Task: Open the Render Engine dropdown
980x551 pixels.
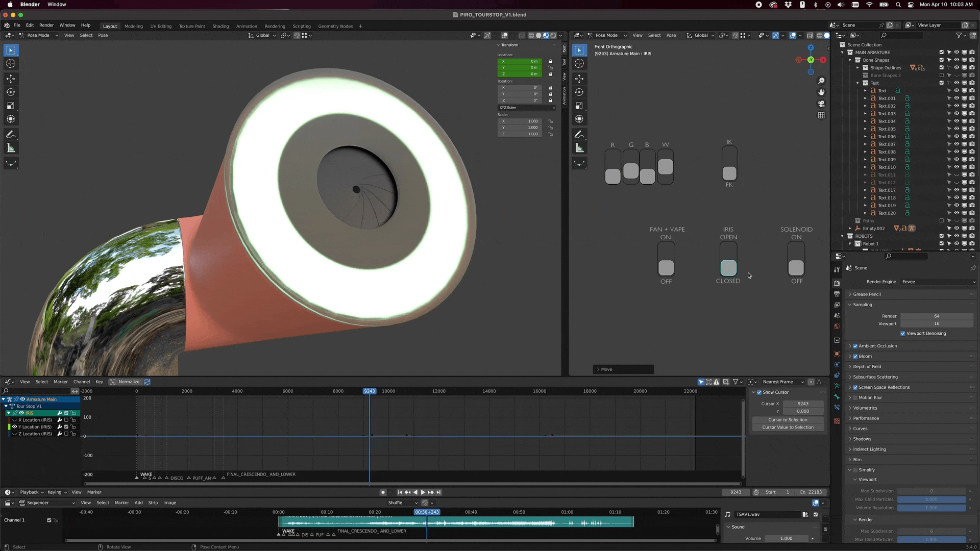Action: tap(938, 282)
